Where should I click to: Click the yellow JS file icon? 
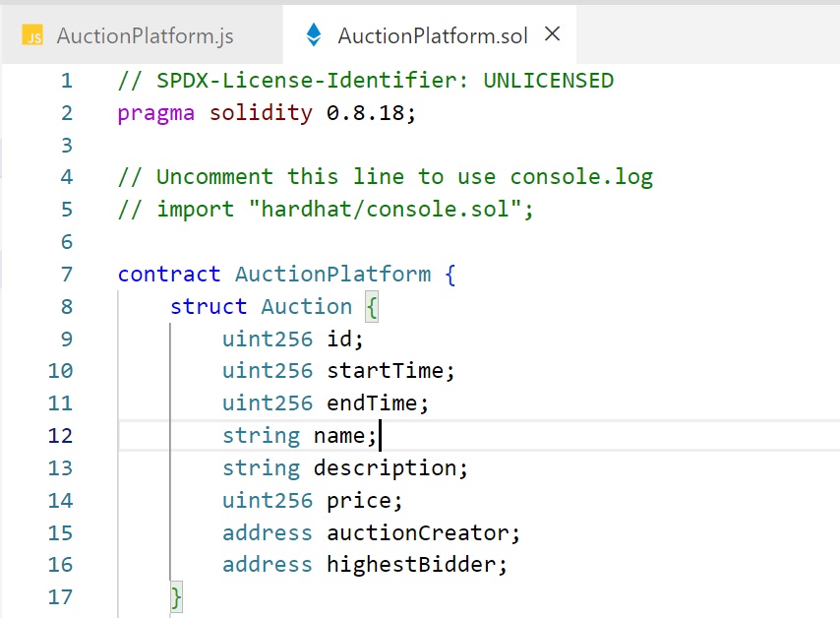pyautogui.click(x=32, y=36)
